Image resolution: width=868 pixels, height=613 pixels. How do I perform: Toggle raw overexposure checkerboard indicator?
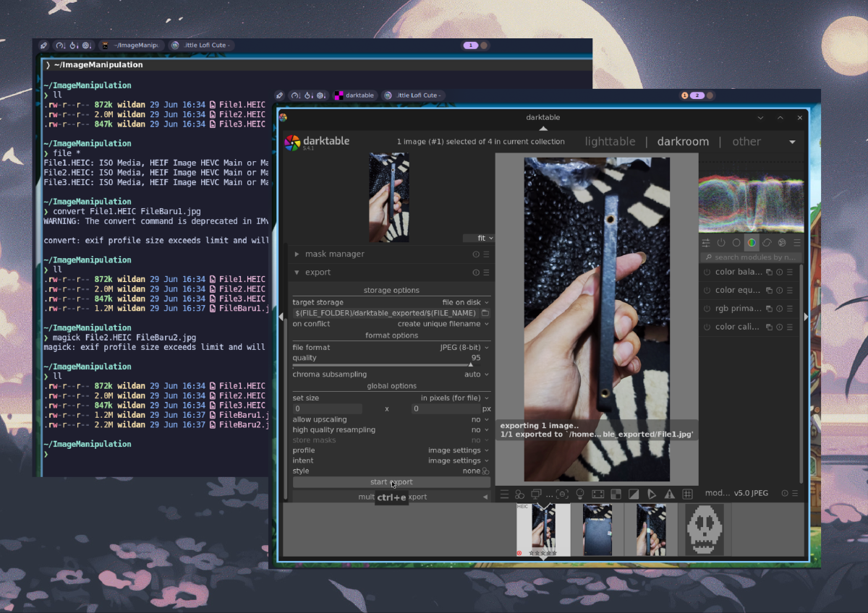point(616,494)
